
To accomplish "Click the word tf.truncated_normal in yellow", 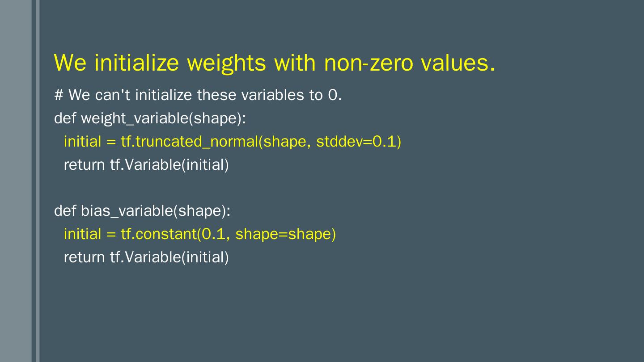I will (x=190, y=142).
